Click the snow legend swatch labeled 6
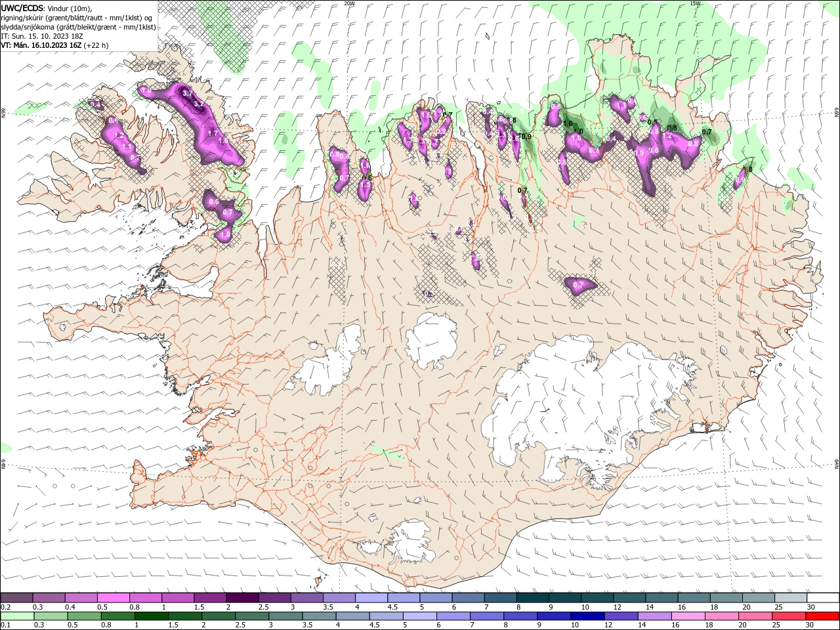Image resolution: width=840 pixels, height=630 pixels. [x=467, y=598]
